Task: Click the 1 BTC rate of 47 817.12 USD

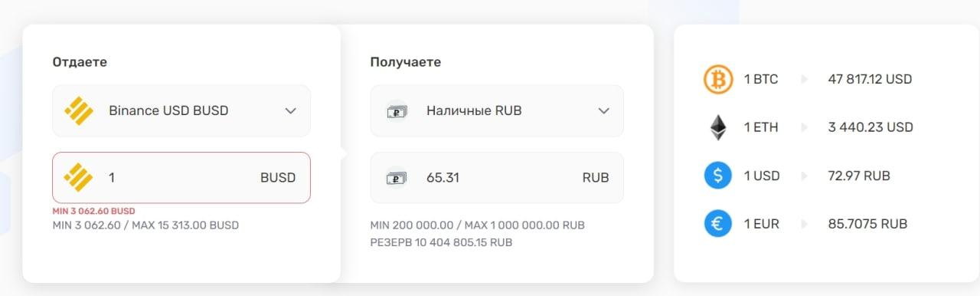Action: 870,79
